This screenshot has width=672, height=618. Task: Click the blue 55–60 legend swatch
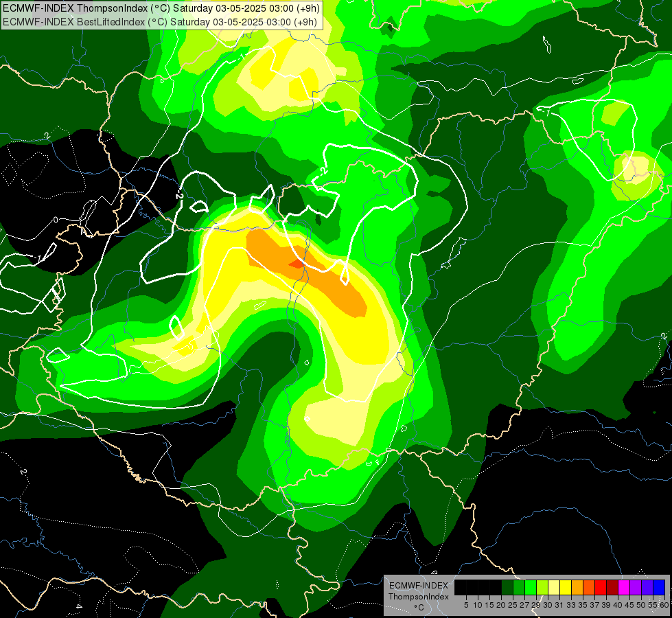coord(659,588)
